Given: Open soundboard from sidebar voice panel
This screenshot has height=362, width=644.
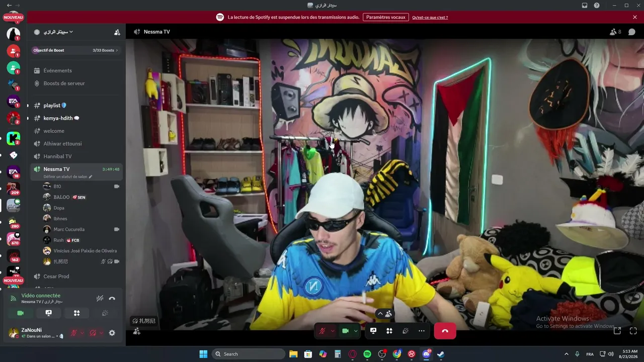Looking at the screenshot, I should (105, 313).
